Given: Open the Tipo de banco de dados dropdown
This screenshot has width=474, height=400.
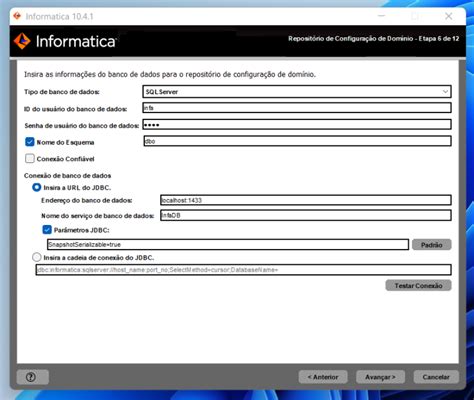Looking at the screenshot, I should (x=297, y=92).
